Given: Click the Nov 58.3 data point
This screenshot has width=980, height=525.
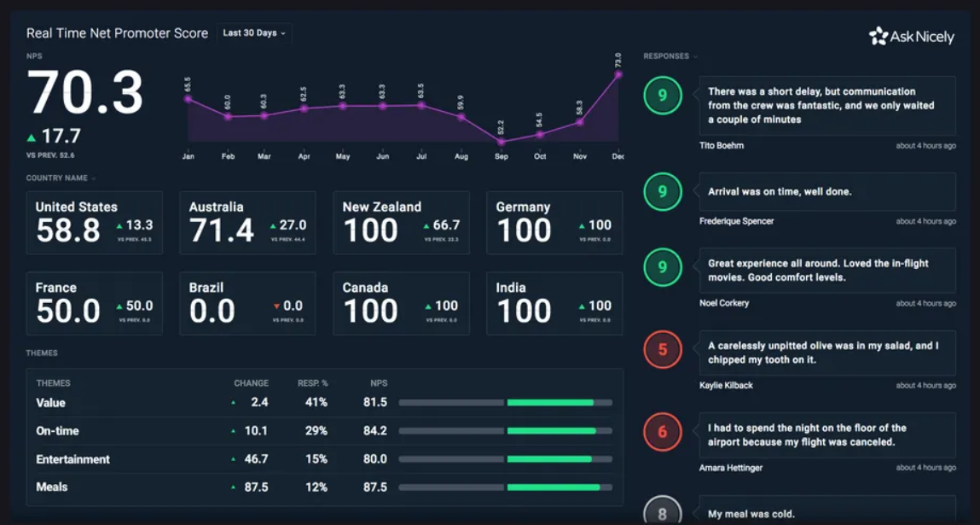Looking at the screenshot, I should click(579, 122).
